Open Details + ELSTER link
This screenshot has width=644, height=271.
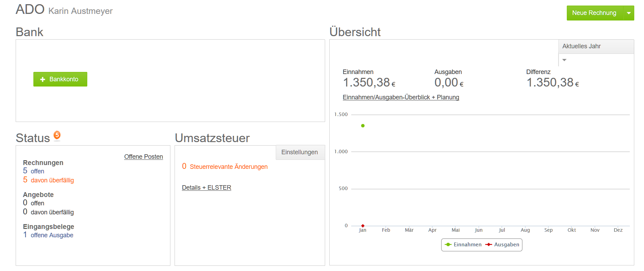[x=206, y=188]
